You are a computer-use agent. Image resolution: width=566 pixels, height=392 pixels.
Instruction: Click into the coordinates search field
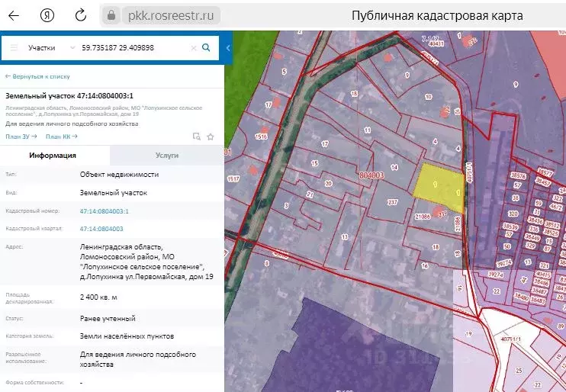133,47
